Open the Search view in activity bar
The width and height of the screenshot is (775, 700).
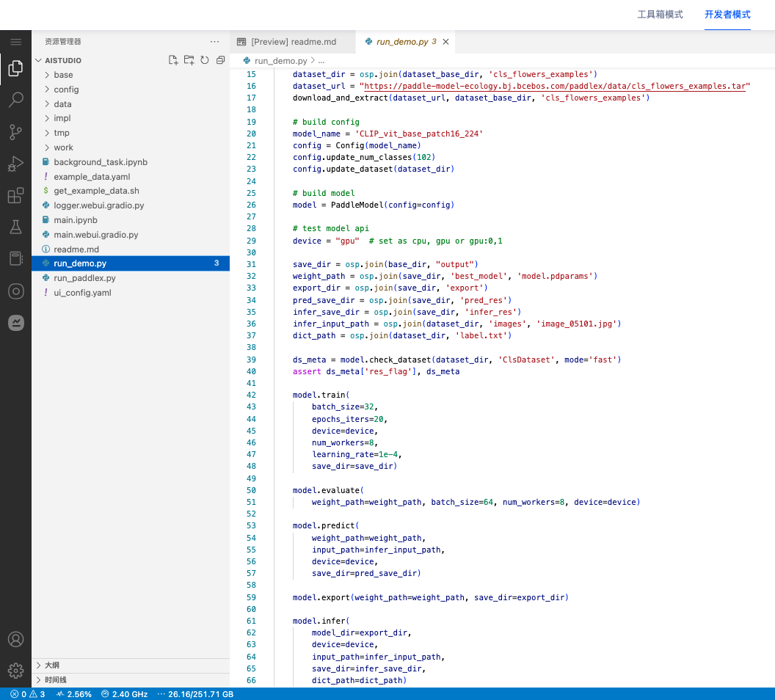15,101
